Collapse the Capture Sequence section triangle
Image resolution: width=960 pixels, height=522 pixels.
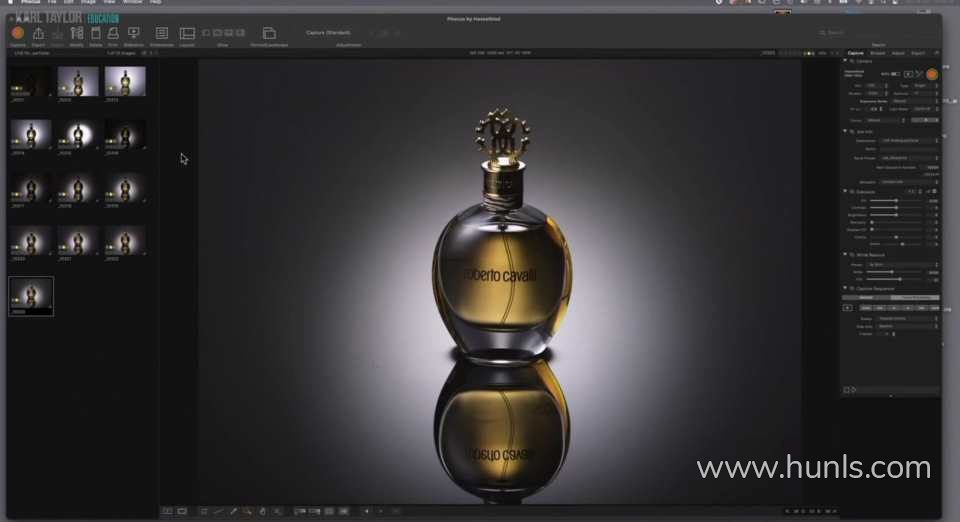(846, 288)
